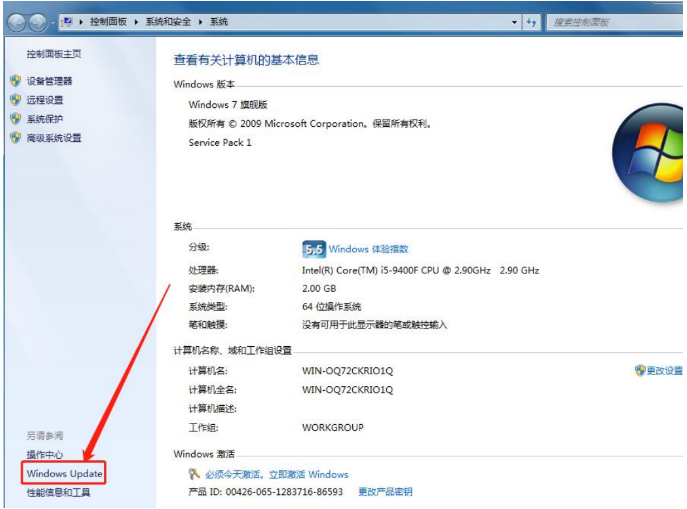
Task: Click the computer name WIN-OQ72CKRIO1Q beside 计算机名
Action: 347,371
